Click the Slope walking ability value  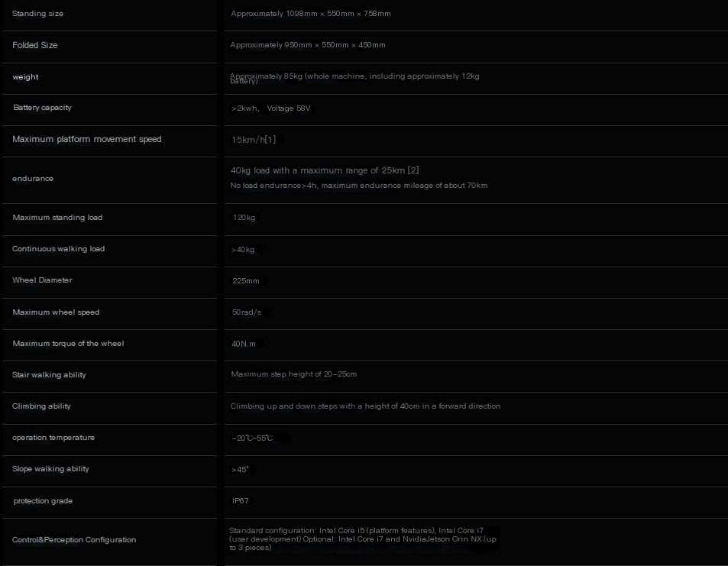240,470
